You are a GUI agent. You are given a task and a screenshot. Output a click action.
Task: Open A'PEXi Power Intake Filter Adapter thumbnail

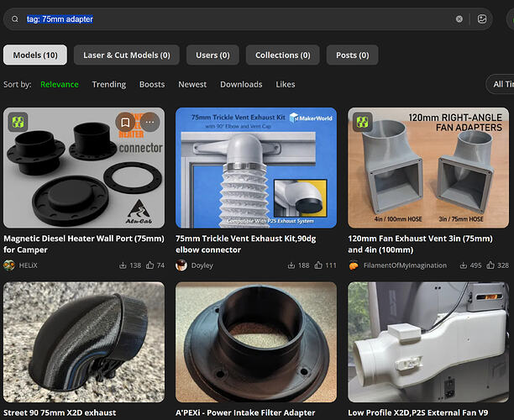click(256, 342)
